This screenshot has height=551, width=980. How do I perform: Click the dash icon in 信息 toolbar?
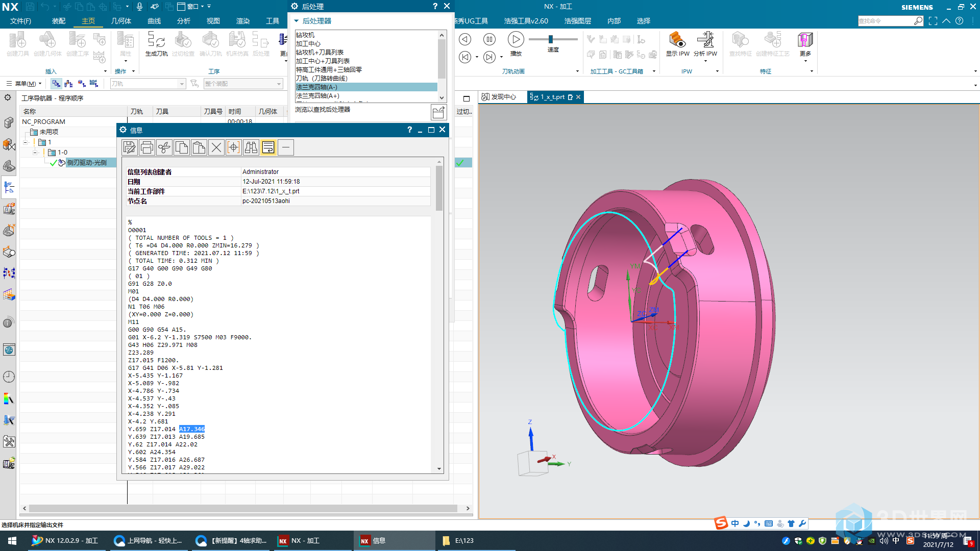tap(286, 147)
